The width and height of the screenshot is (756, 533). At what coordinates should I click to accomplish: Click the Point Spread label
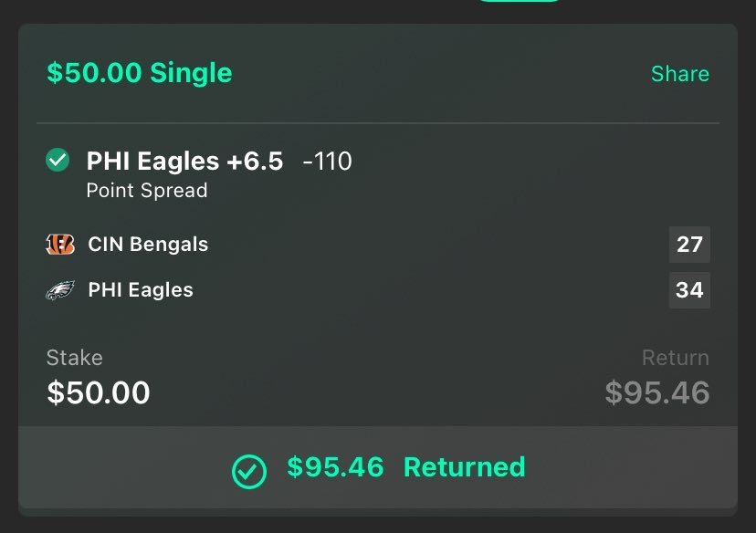pos(147,191)
